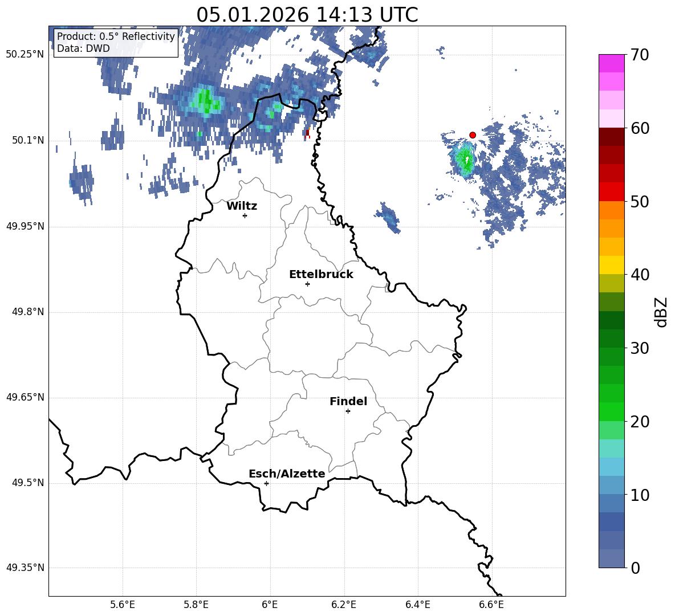Viewport: 675px width, 616px height.
Task: Click the 50 tick label on colorbar
Action: tap(640, 202)
